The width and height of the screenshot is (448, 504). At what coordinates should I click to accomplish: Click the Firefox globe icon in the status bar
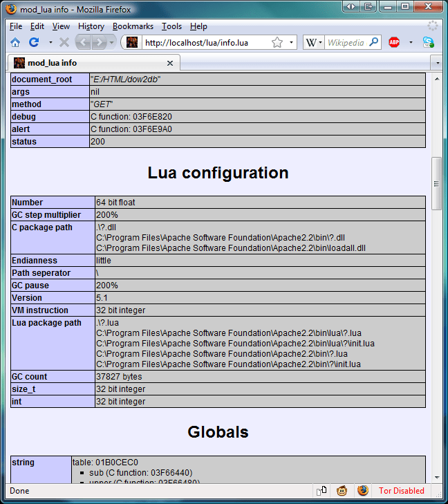click(x=363, y=491)
